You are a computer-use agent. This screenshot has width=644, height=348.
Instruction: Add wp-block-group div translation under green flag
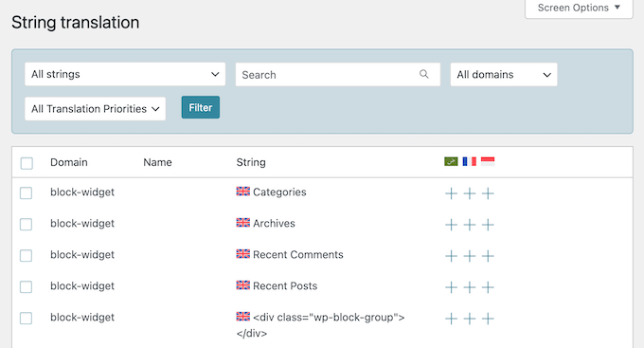point(451,319)
